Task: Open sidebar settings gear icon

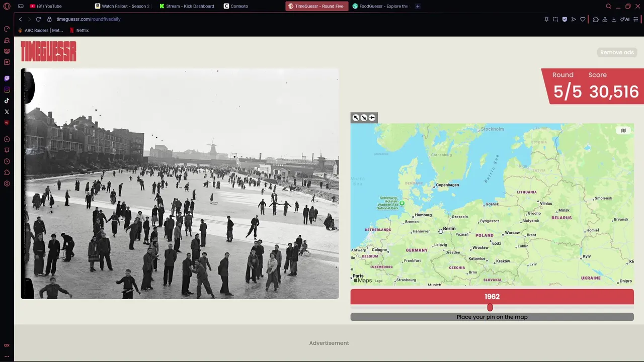Action: click(7, 184)
